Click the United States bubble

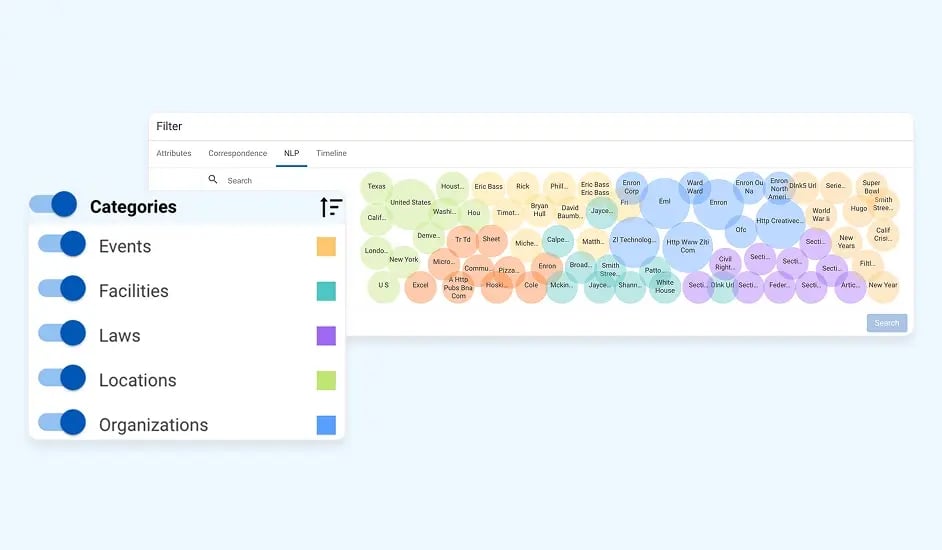[410, 203]
